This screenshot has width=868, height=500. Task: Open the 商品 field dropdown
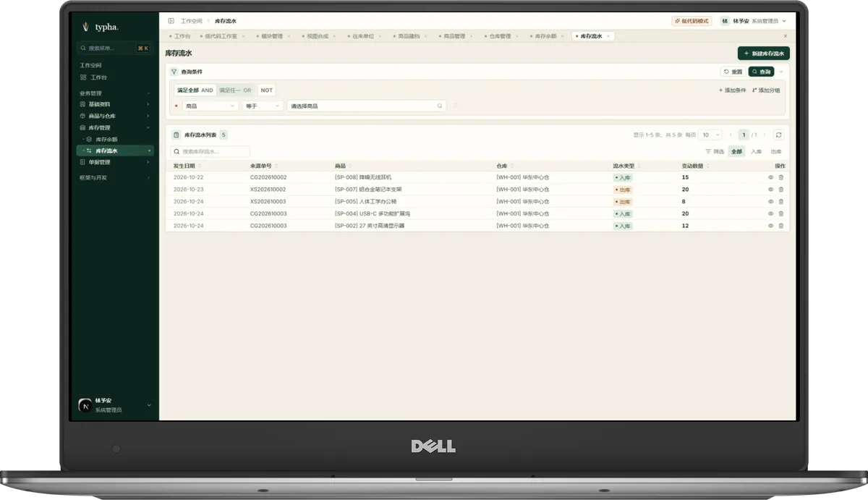pos(210,106)
